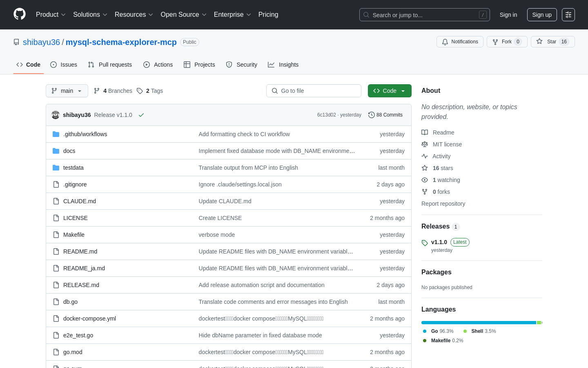Open the commit history clock icon
The width and height of the screenshot is (588, 368).
click(x=371, y=115)
